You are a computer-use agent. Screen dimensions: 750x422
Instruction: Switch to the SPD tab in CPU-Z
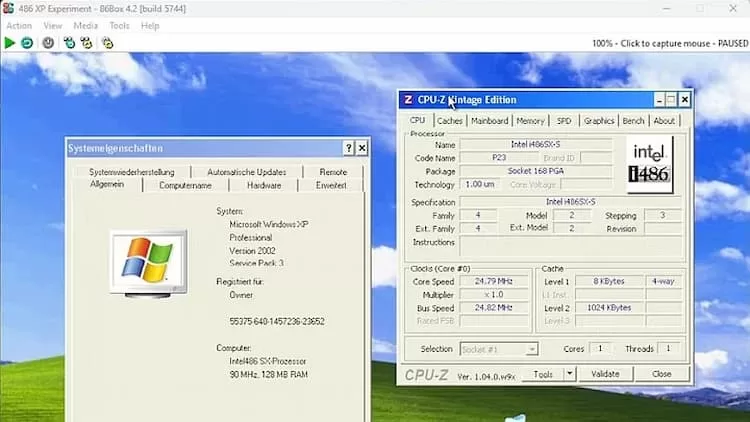(x=564, y=121)
